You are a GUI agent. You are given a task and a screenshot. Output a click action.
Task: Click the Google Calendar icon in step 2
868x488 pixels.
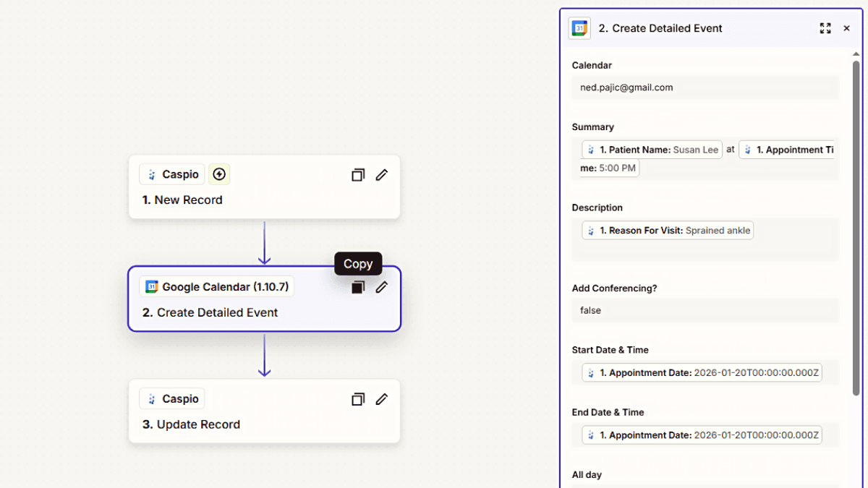click(151, 286)
